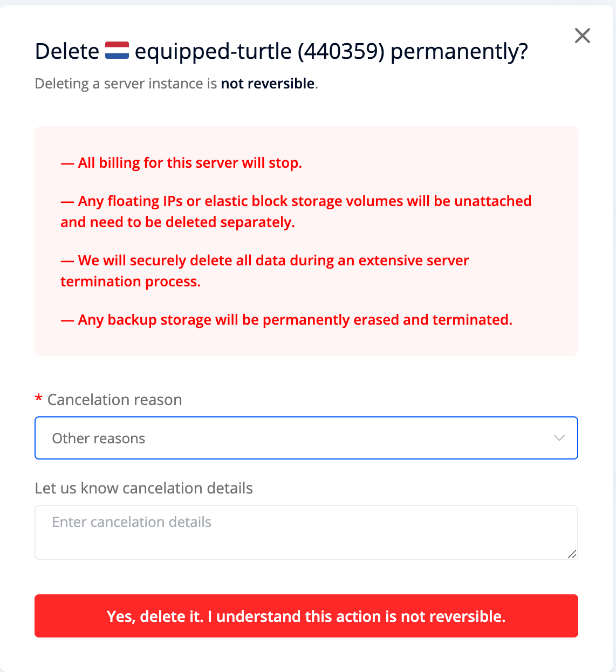616x672 pixels.
Task: Open the Cancelation reason dropdown
Action: [x=306, y=438]
